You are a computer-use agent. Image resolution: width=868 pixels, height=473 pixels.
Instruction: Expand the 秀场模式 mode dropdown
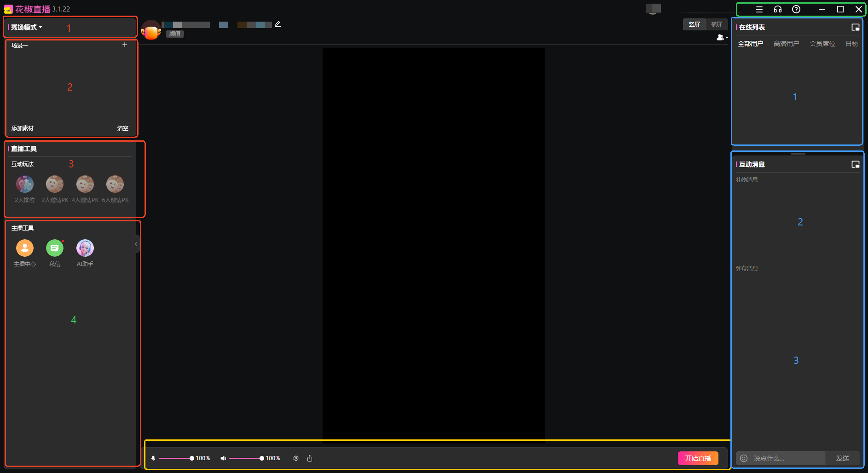[27, 27]
